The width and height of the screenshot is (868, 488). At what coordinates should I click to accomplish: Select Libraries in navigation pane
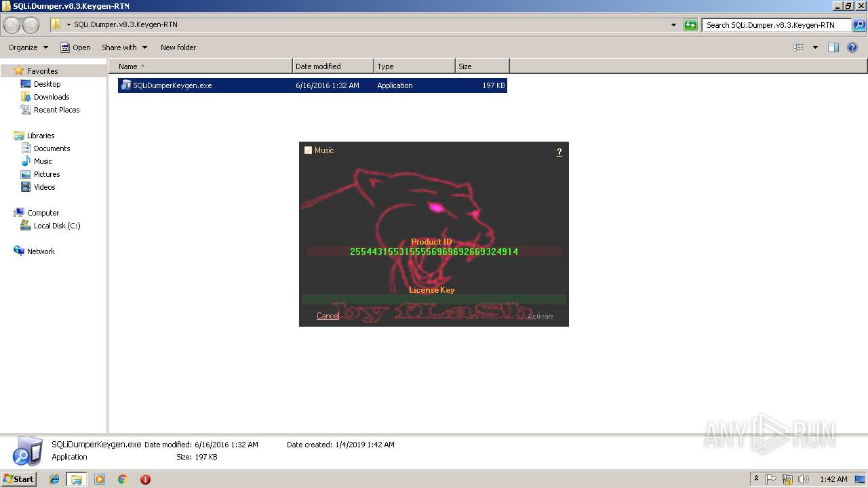[x=41, y=136]
